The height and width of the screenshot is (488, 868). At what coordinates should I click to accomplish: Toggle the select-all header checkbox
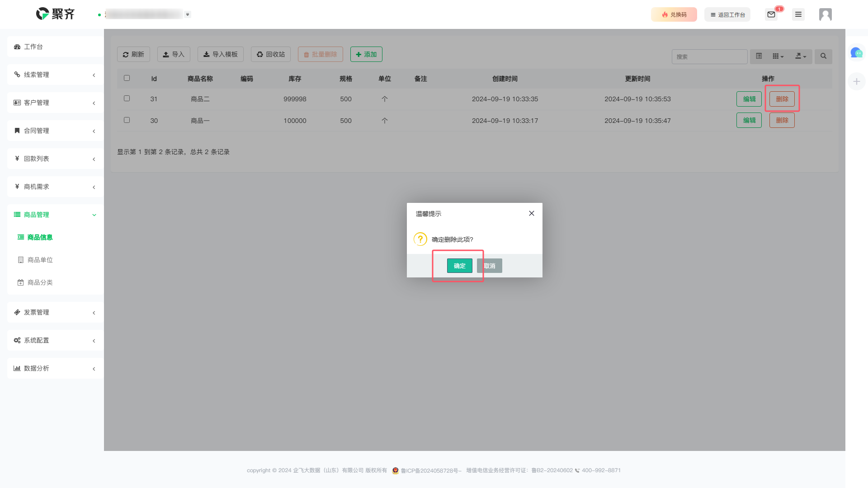point(127,78)
